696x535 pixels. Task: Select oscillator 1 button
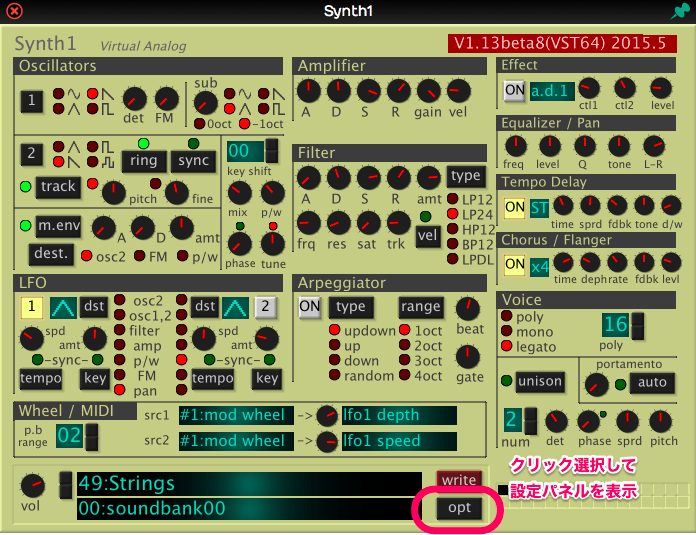[x=32, y=101]
